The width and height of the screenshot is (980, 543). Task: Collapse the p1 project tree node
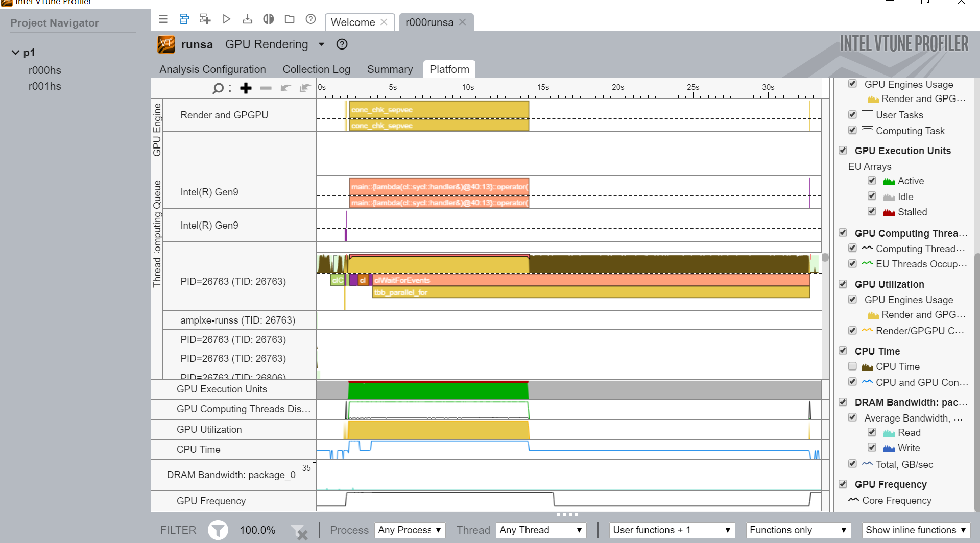coord(15,53)
